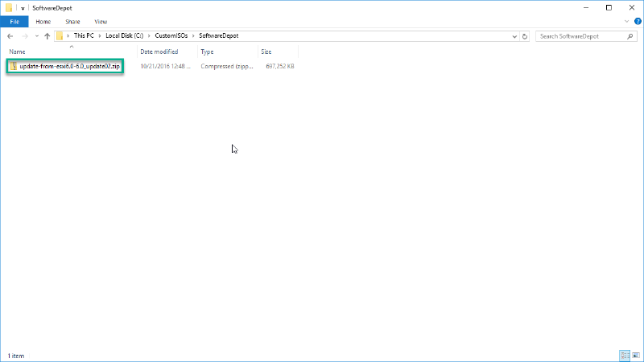Go up one folder level arrow
Image resolution: width=644 pixels, height=362 pixels.
tap(47, 36)
